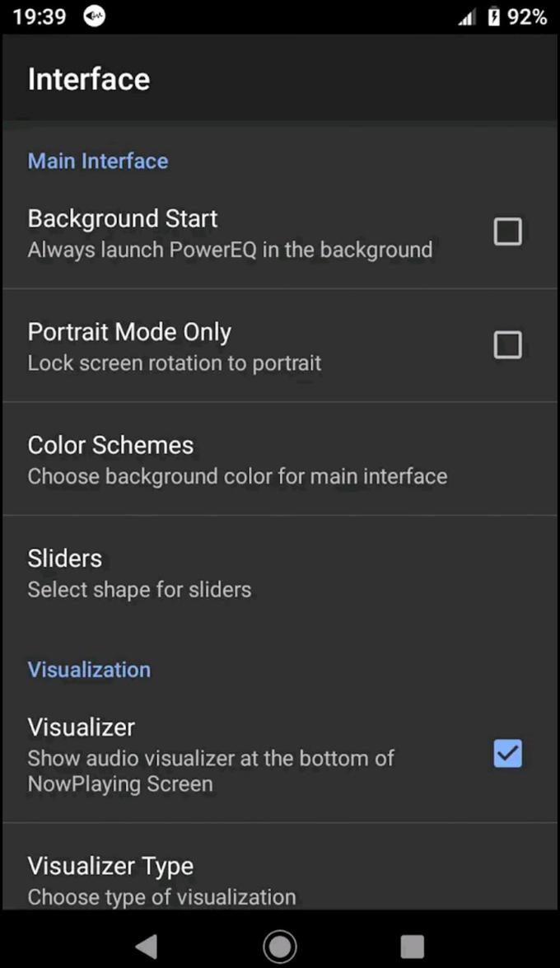Viewport: 560px width, 968px height.
Task: Enable the Background Start checkbox
Action: pos(507,231)
